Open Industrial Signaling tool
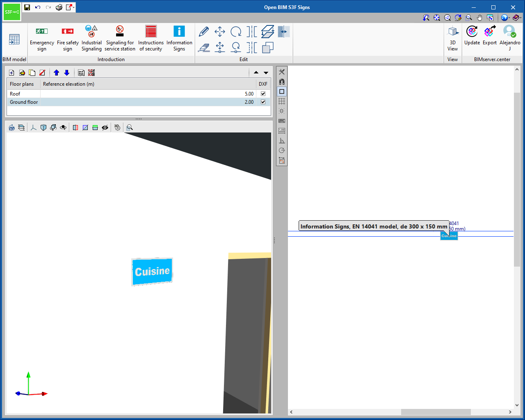 point(91,39)
